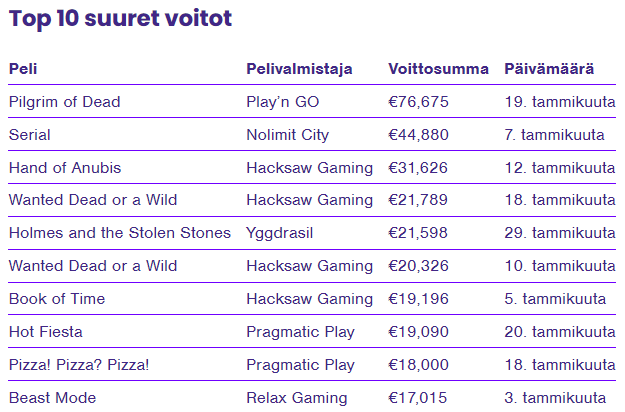Select the Beast Mode game entry
This screenshot has width=625, height=412.
[53, 398]
